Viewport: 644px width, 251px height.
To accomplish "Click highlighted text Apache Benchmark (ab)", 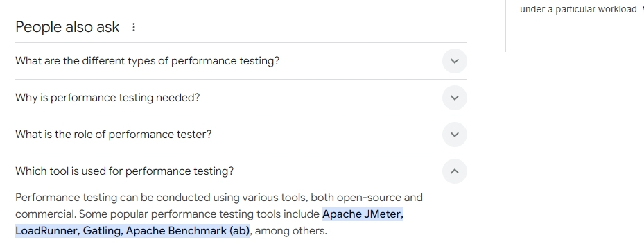I will click(188, 231).
